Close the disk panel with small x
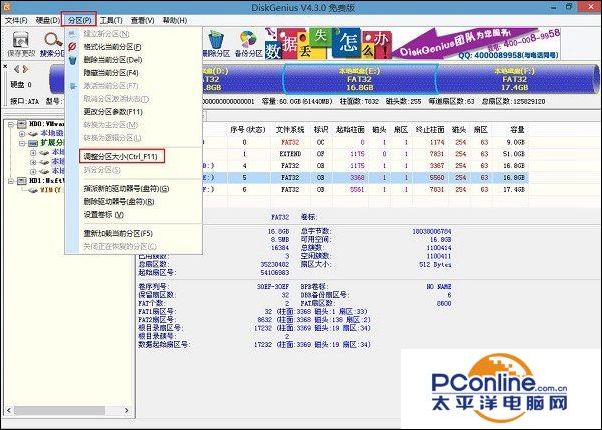 click(x=5, y=67)
